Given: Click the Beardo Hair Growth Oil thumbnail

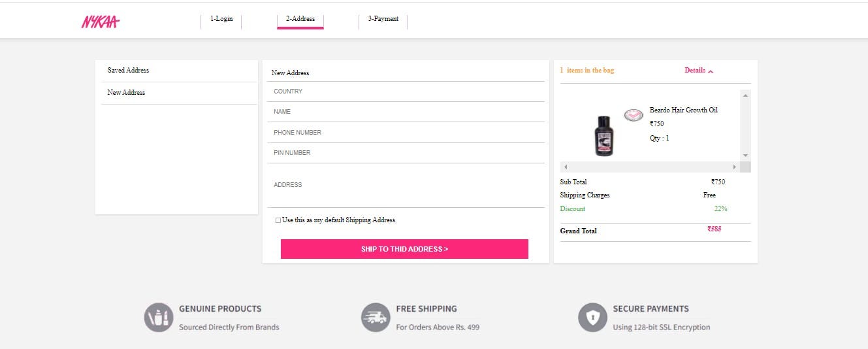Looking at the screenshot, I should (x=604, y=135).
